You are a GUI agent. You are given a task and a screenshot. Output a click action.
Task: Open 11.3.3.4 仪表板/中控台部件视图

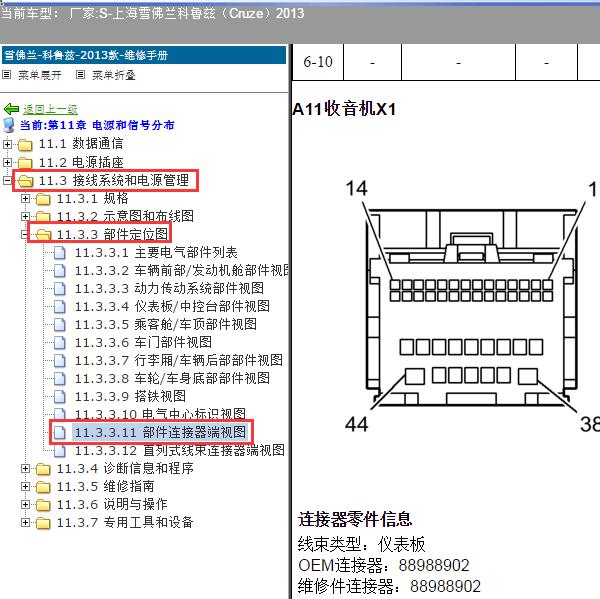[172, 307]
